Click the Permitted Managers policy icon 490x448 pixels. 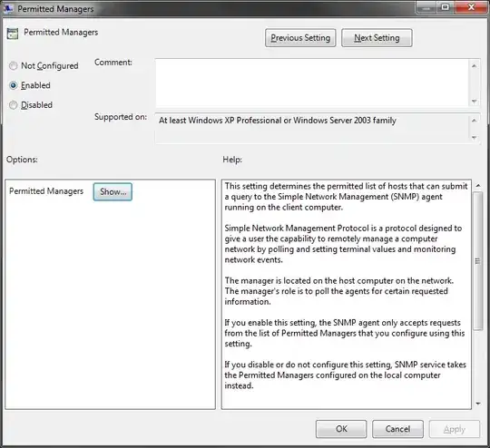(x=13, y=34)
